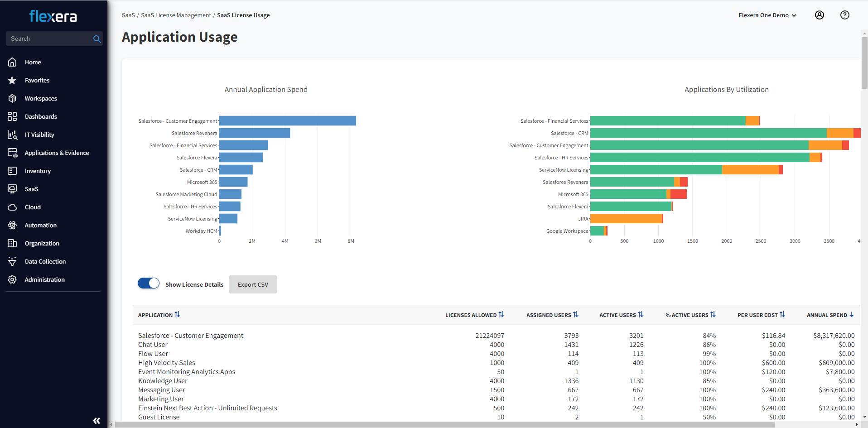
Task: Open Data Collection menu item
Action: [45, 261]
